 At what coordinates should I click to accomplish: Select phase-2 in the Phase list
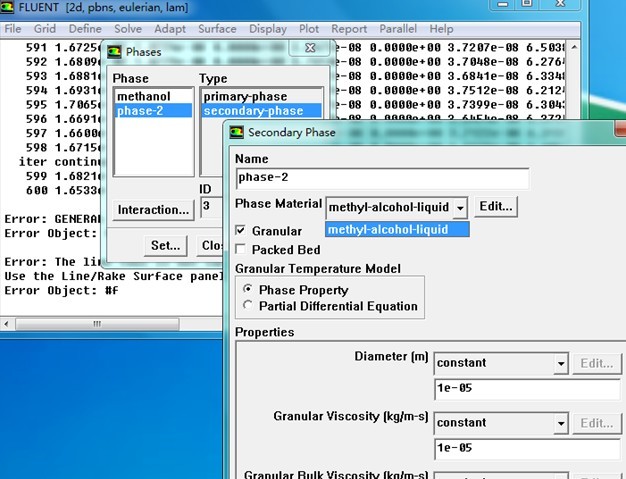(x=153, y=111)
